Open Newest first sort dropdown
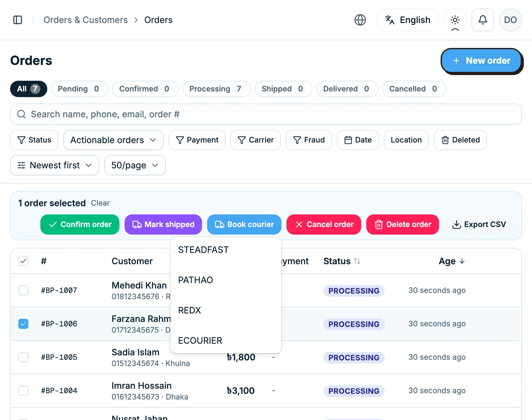532x420 pixels. (55, 165)
